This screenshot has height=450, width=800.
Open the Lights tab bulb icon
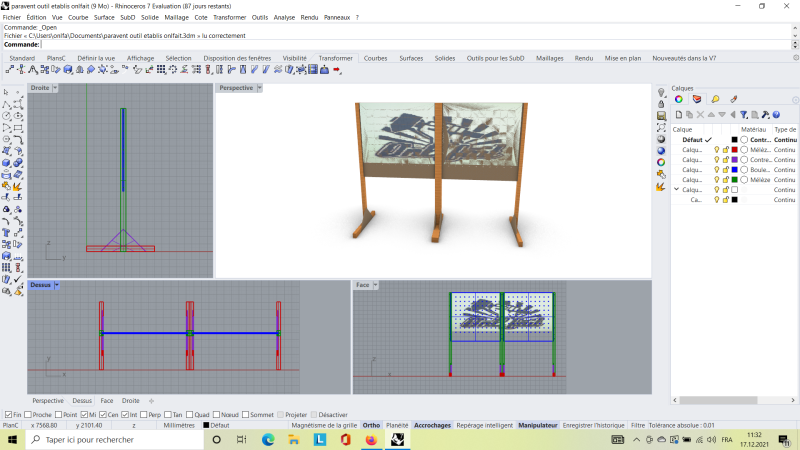pyautogui.click(x=714, y=99)
